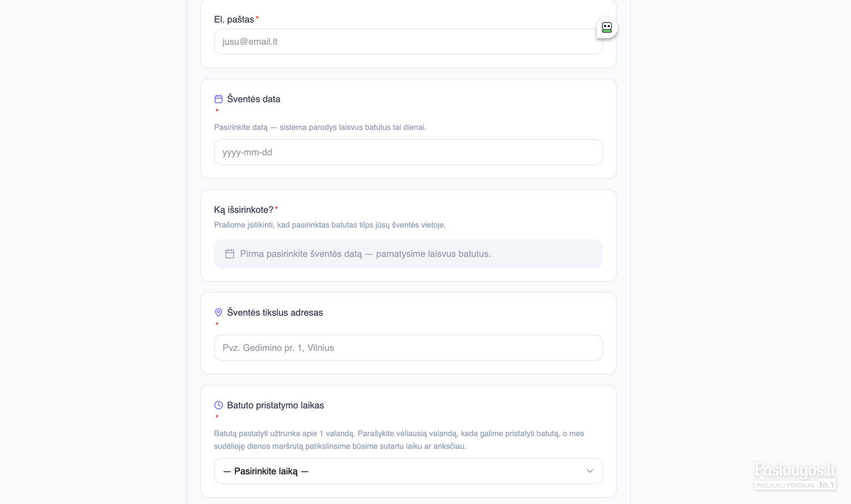Click the Ką išsirinkote? heading
The image size is (851, 504).
[x=243, y=210]
